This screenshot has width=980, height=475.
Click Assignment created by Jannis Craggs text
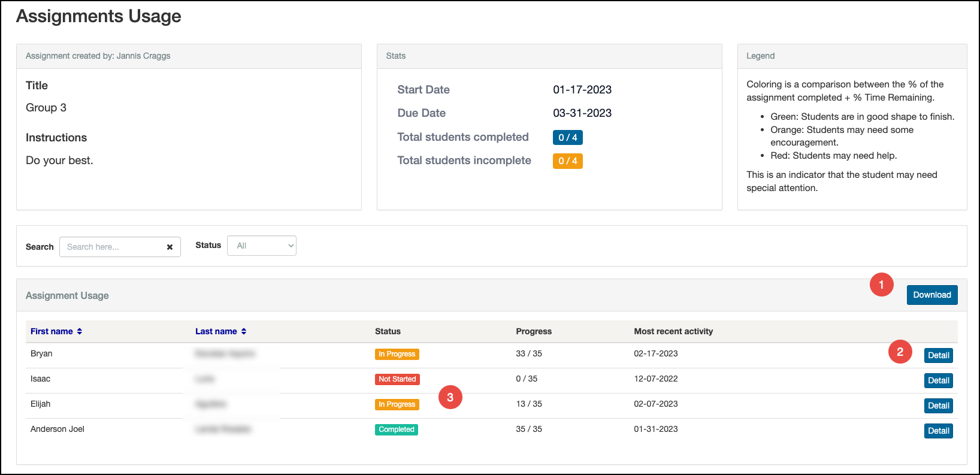98,56
